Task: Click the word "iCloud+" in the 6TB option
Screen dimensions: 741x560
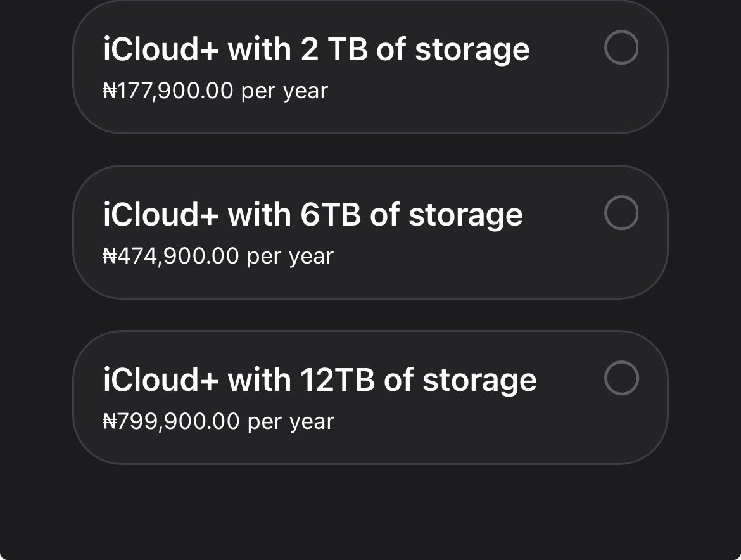Action: pos(161,215)
